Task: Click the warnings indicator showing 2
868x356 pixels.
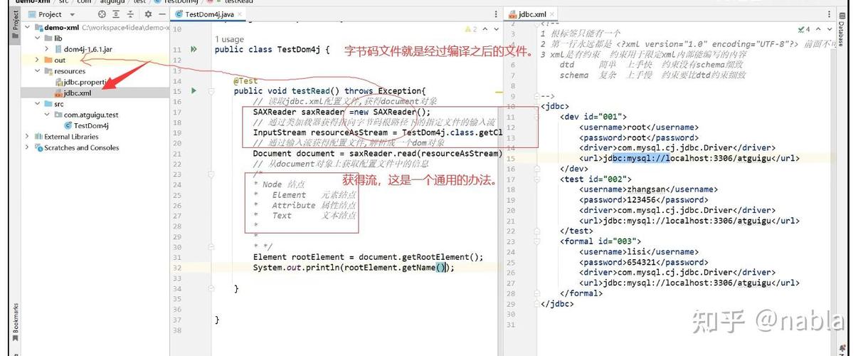Action: [x=472, y=29]
